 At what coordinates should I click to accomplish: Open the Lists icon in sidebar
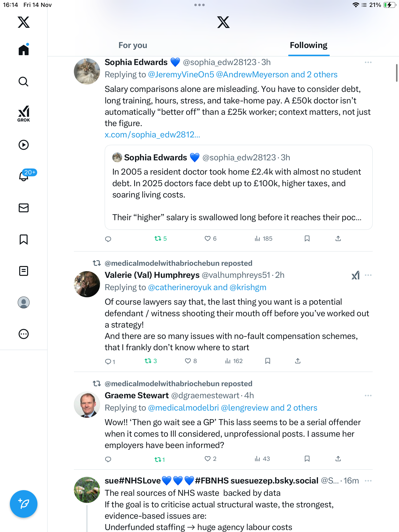24,271
